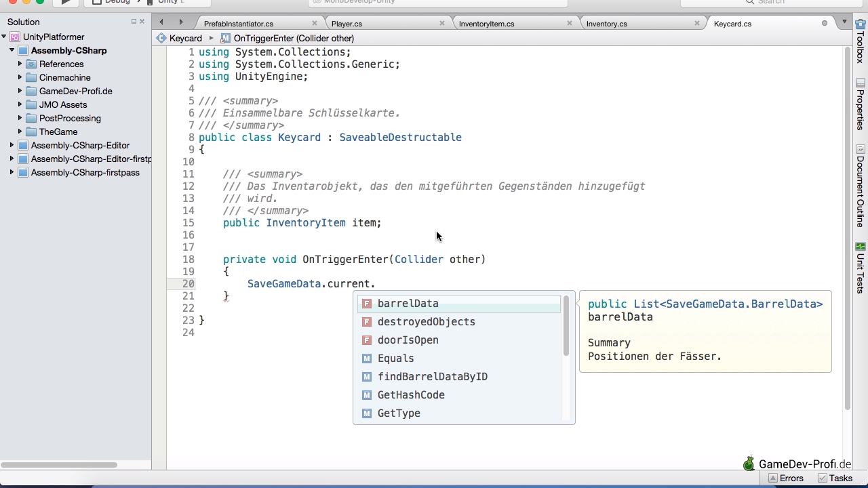
Task: Expand the Assembly-CSharp-firstpass project
Action: [12, 172]
